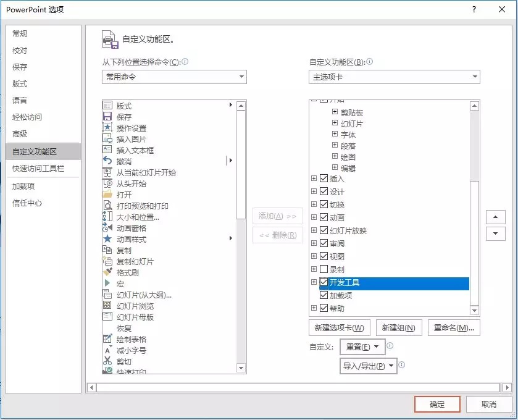Select the 撤消 undo arrow icon
Screen dimensions: 518x420
pos(107,161)
